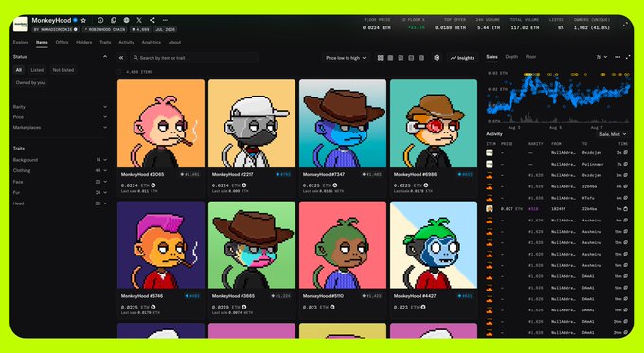
Task: Click sale cart icon on 0.027 ETH row
Action: coord(625,209)
